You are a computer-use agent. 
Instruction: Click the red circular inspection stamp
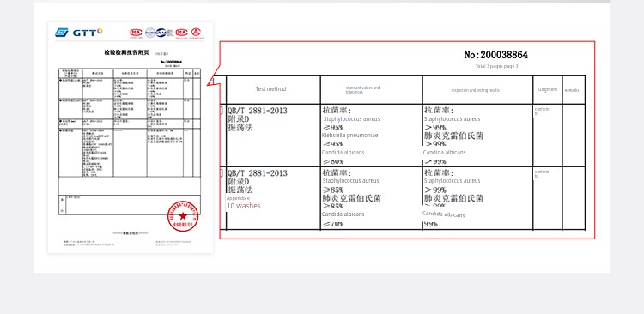pos(183,216)
